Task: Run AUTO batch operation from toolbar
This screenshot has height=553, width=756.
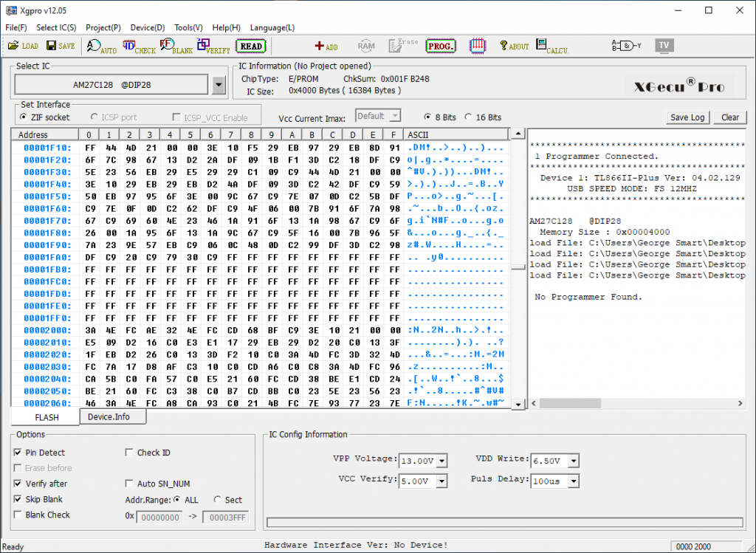Action: [102, 47]
